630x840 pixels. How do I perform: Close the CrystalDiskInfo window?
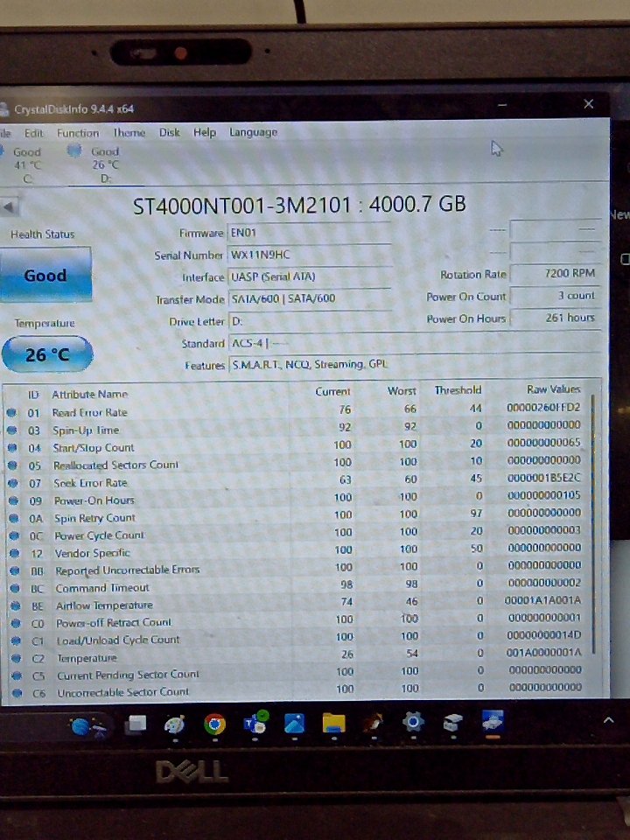[x=588, y=104]
